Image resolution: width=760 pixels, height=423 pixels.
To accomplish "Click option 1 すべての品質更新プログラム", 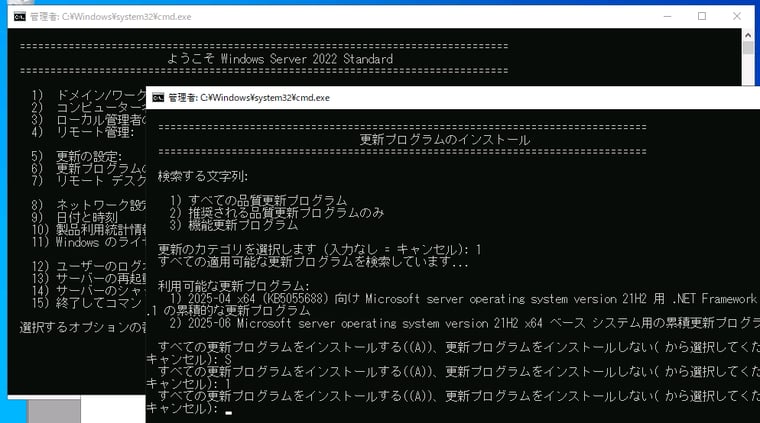I will pyautogui.click(x=259, y=201).
